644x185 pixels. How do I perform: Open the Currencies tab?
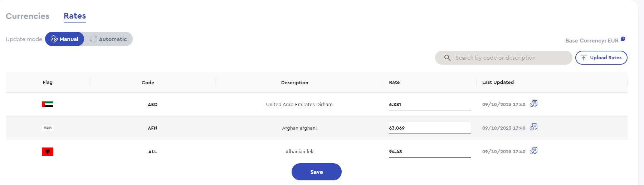(28, 16)
